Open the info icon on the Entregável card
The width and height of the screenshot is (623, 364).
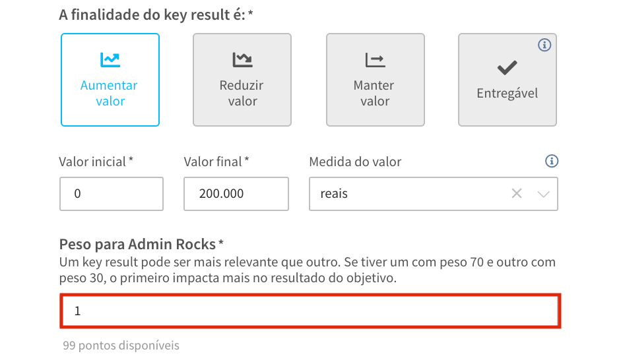click(x=544, y=45)
